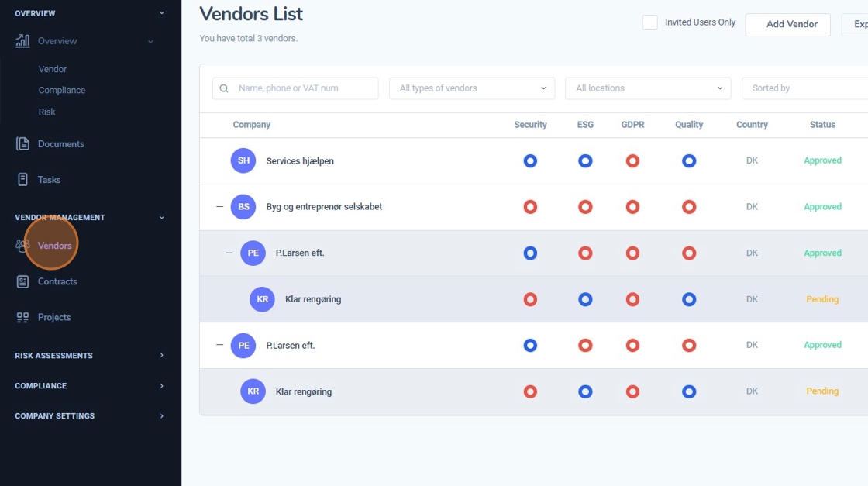Open the All types of vendors dropdown
The width and height of the screenshot is (868, 486).
point(471,88)
